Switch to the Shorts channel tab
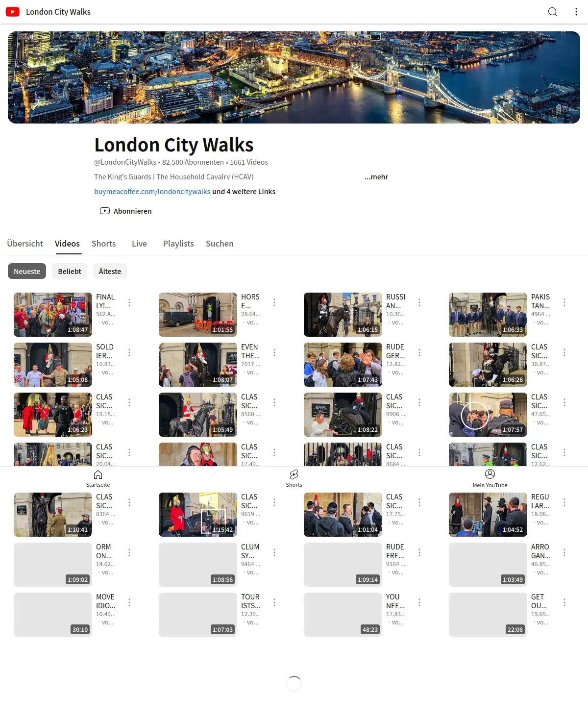 [x=104, y=244]
